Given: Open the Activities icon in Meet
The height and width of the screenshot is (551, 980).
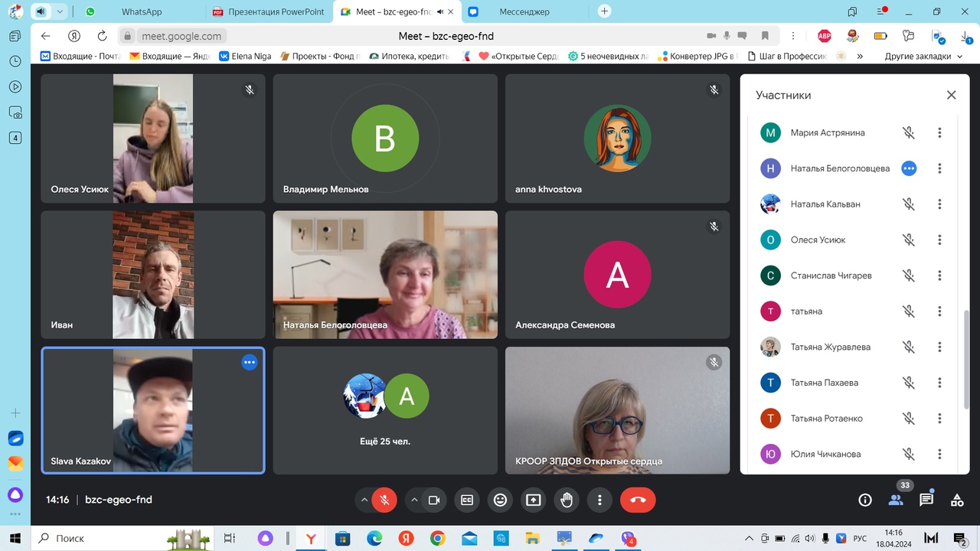Looking at the screenshot, I should [957, 500].
